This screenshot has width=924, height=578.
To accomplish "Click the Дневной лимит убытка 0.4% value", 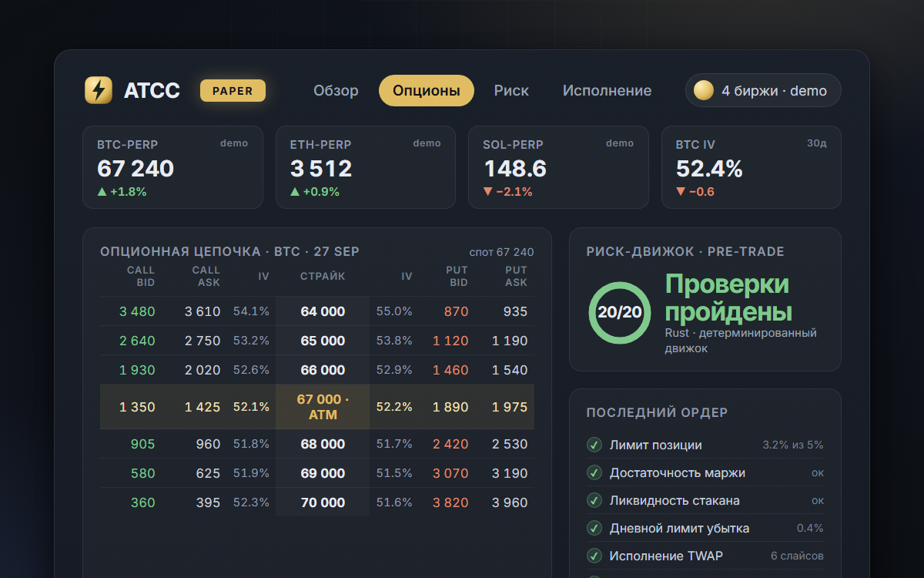I will click(x=810, y=528).
